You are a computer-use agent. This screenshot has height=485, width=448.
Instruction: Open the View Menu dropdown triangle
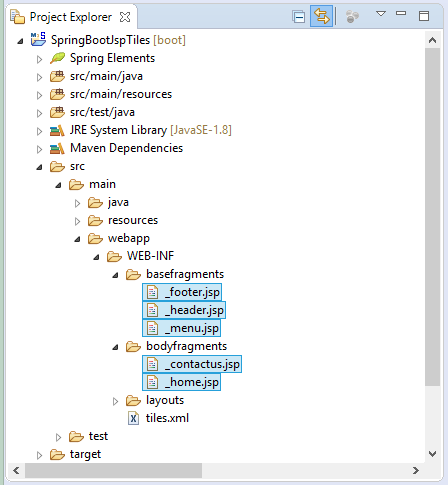(x=381, y=14)
